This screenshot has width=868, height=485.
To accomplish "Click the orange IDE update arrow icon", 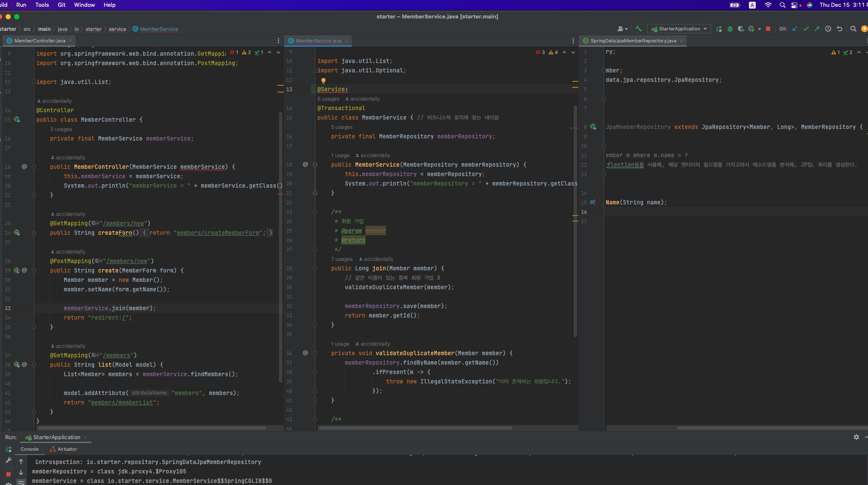I will pos(864,29).
